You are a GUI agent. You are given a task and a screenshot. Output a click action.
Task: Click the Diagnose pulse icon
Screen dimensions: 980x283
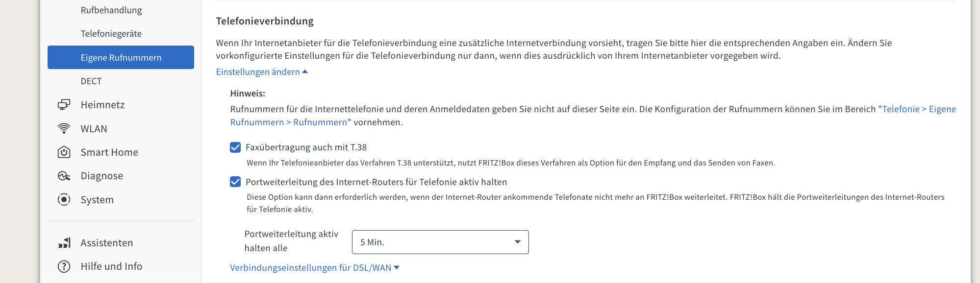click(64, 176)
